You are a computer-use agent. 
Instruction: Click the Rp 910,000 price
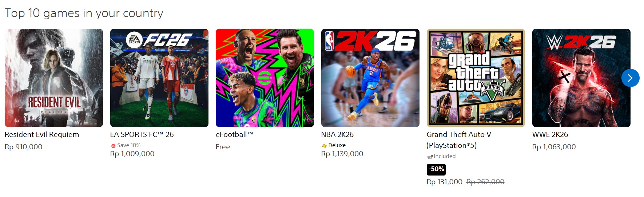(24, 147)
